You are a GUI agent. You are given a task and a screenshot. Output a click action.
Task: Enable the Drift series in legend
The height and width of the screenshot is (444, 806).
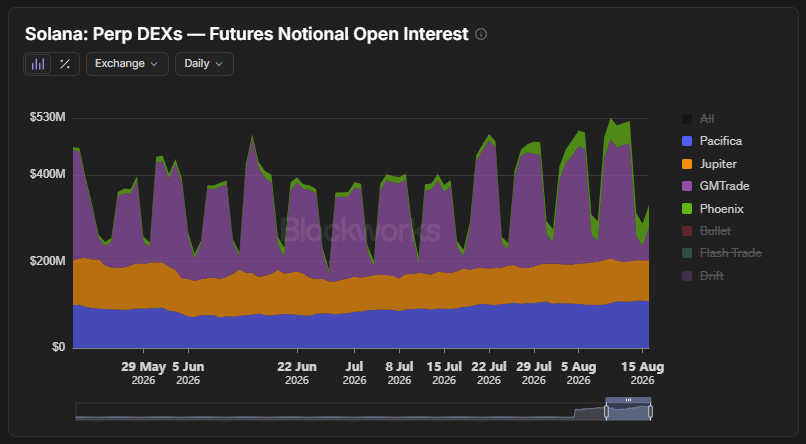tap(703, 276)
